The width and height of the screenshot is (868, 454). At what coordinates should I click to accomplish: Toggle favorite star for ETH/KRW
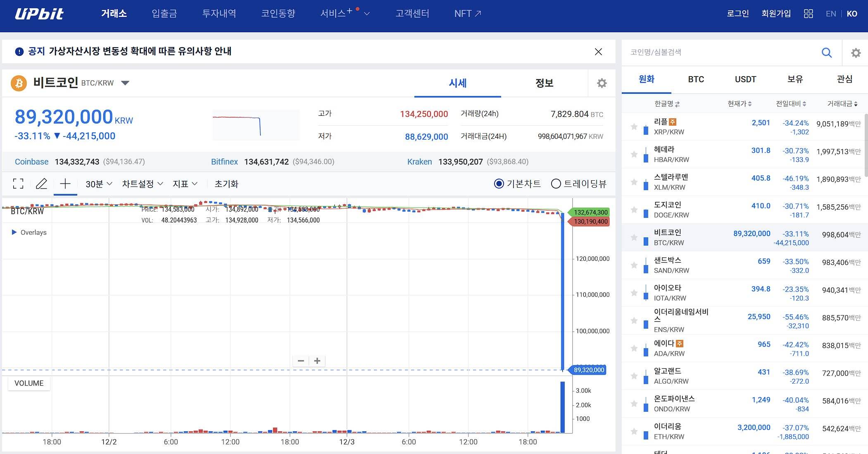click(634, 431)
